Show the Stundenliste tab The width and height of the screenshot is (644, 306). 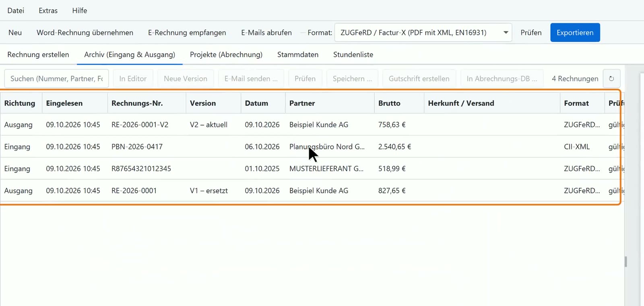coord(353,54)
